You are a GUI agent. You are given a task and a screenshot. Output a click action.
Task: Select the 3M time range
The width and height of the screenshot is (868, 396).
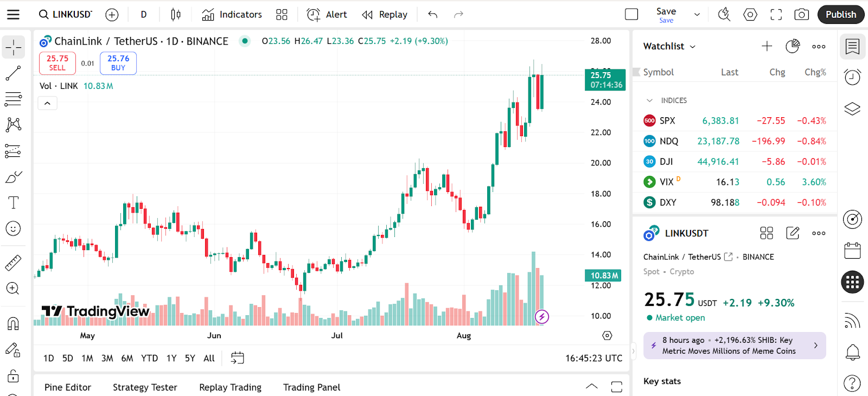click(107, 358)
